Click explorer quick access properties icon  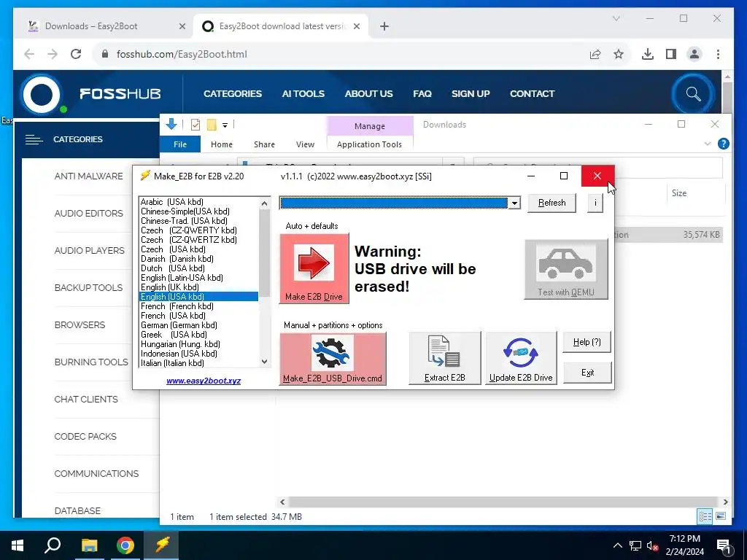(196, 125)
